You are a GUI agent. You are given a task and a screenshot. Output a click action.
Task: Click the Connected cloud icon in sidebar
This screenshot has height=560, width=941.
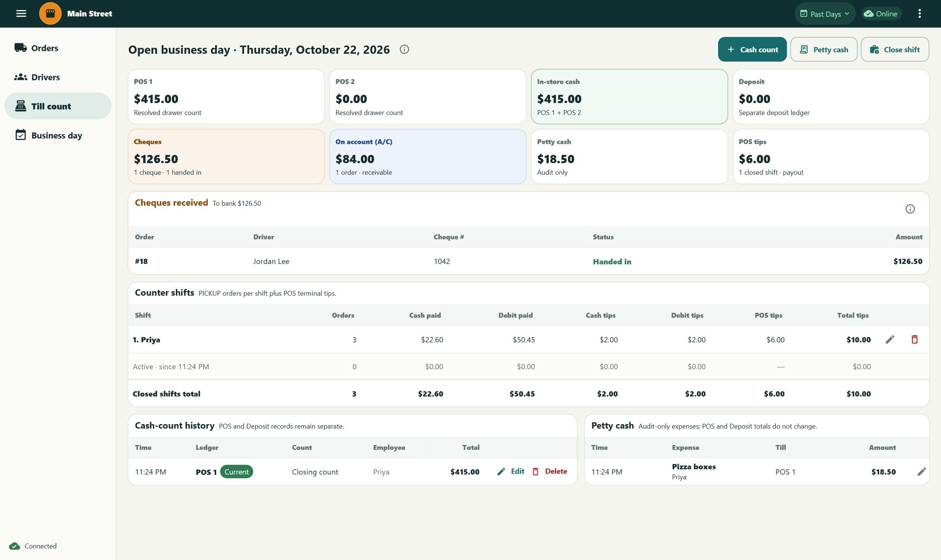coord(14,546)
